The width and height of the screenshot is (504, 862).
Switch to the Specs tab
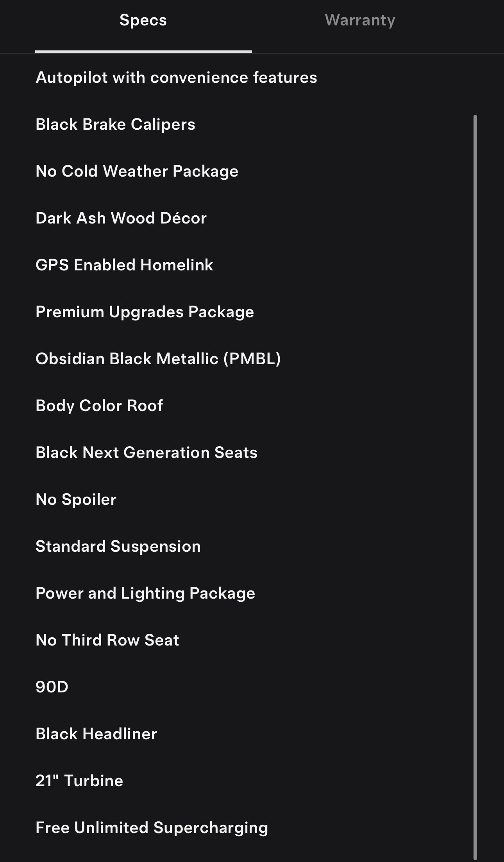[143, 20]
